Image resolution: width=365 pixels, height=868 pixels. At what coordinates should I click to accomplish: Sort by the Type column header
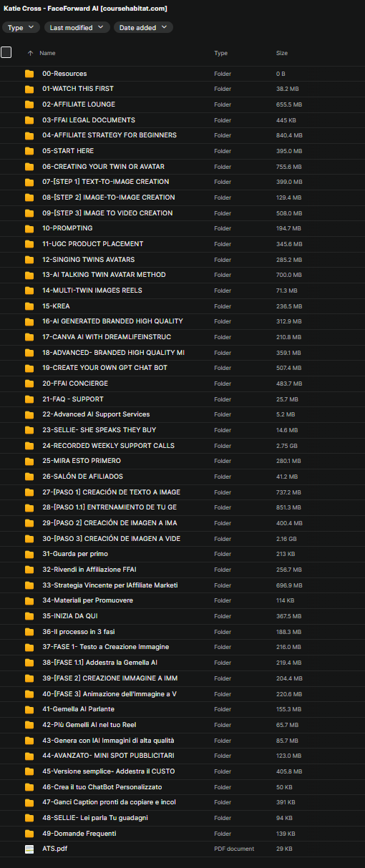point(220,53)
